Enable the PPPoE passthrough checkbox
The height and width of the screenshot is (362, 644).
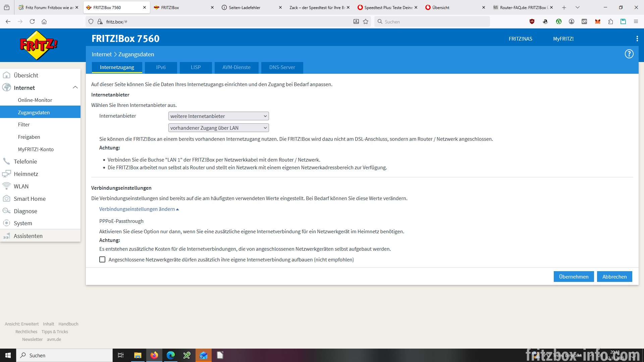pos(102,260)
